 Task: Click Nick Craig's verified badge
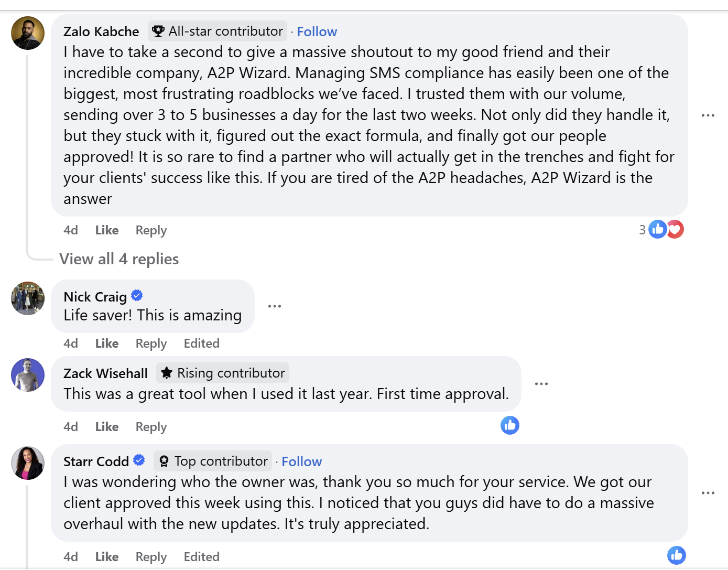pos(137,296)
